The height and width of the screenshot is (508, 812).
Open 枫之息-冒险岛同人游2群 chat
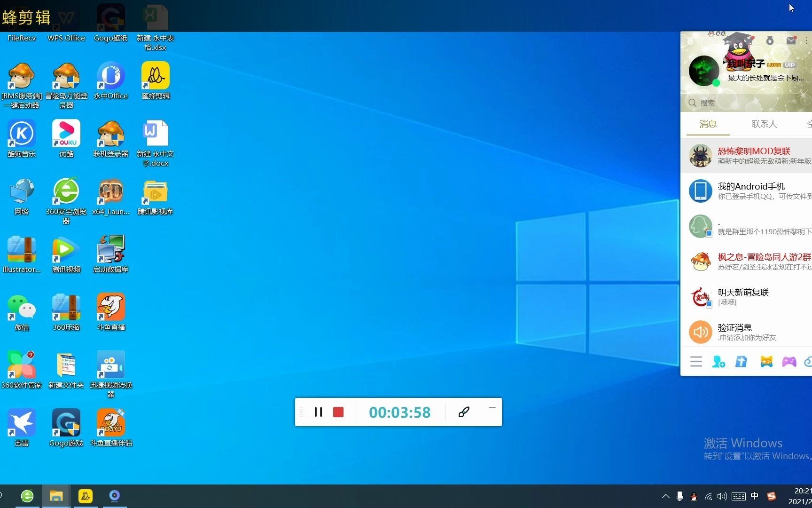click(x=746, y=262)
